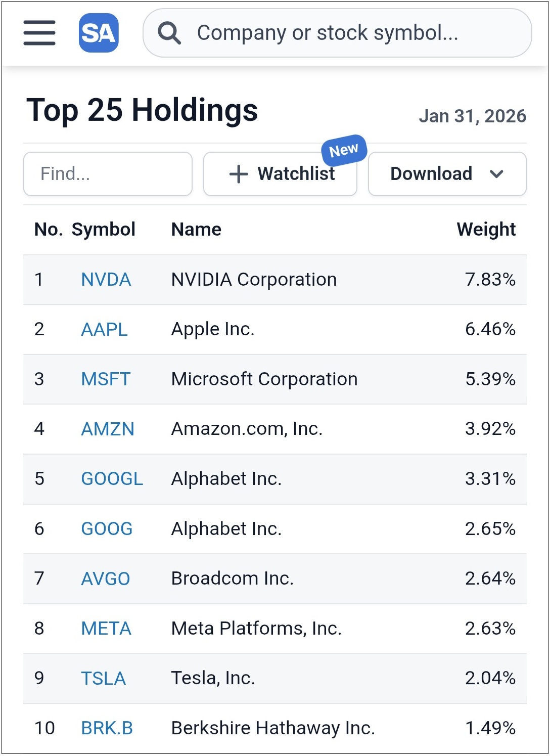This screenshot has width=550, height=756.
Task: Open the GOOGL ticker link
Action: [x=112, y=479]
